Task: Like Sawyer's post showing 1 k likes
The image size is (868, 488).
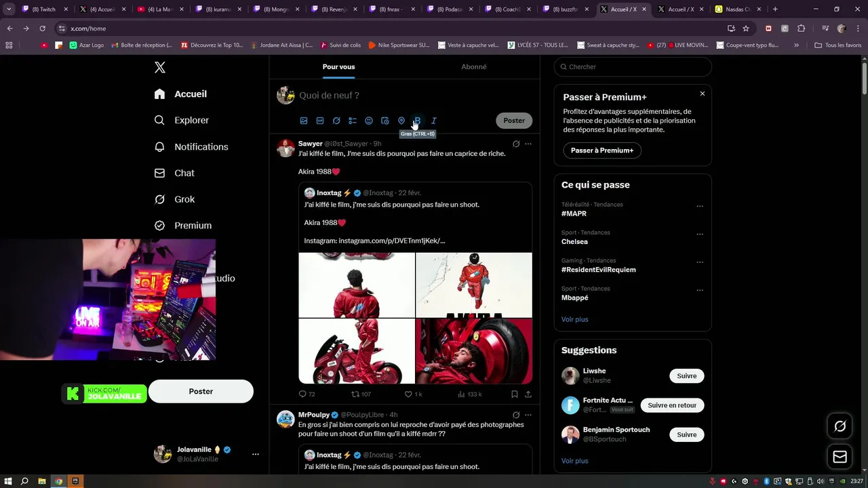Action: coord(413,394)
